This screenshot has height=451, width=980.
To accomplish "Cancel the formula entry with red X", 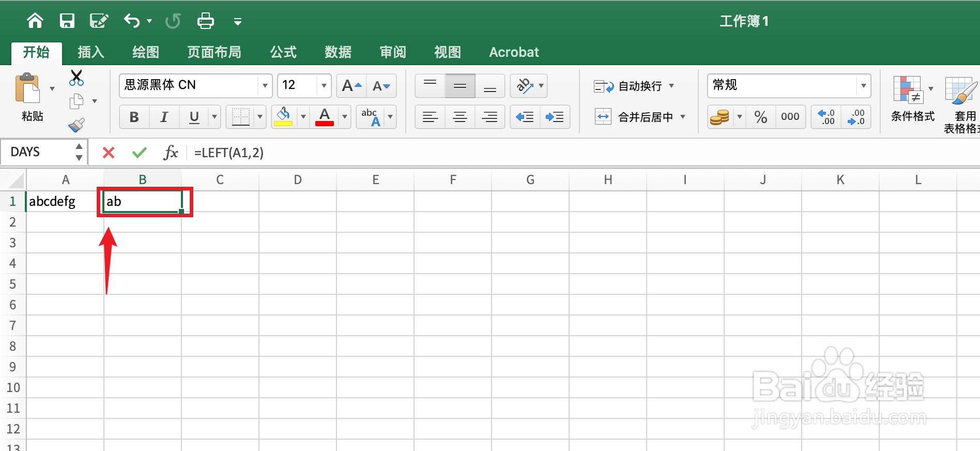I will tap(109, 153).
